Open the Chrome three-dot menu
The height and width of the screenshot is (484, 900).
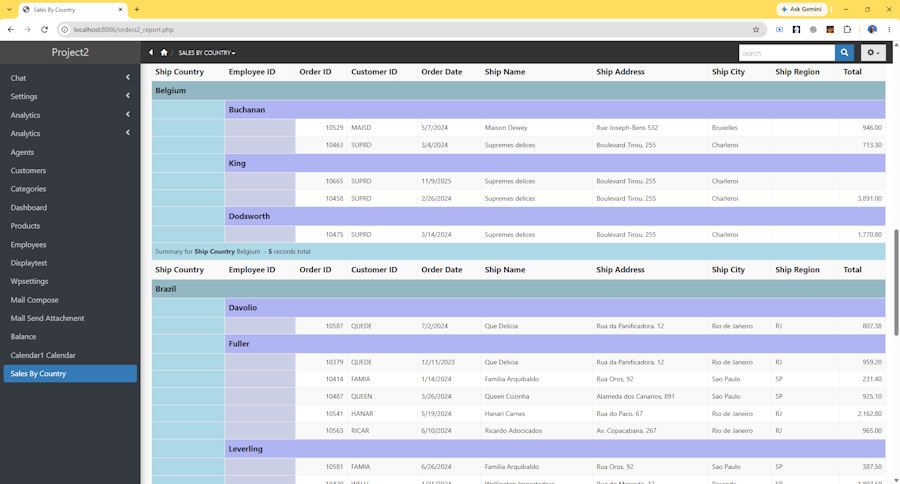889,29
